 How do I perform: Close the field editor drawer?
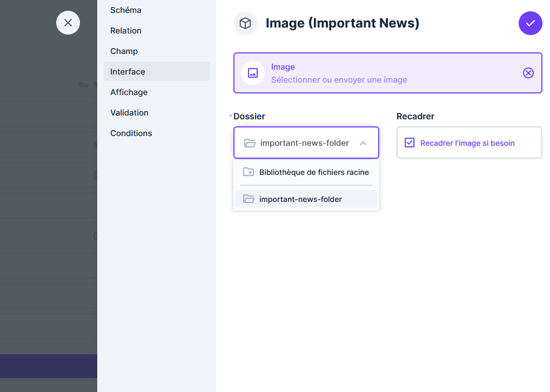coord(68,23)
